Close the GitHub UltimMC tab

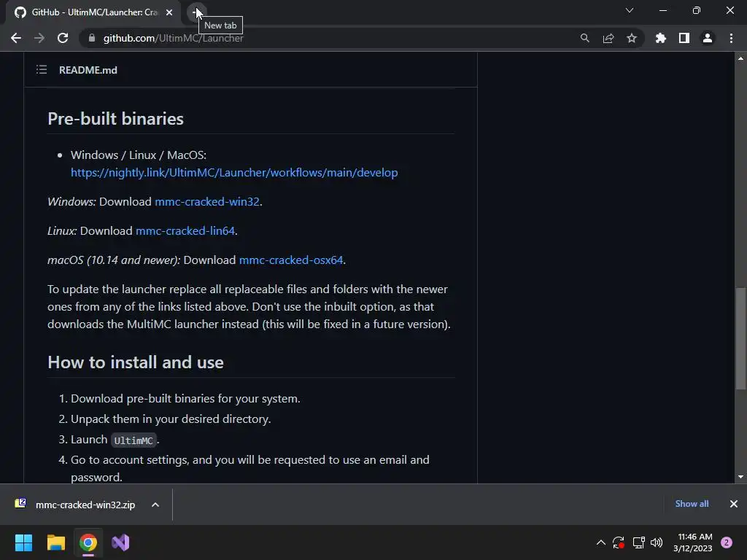coord(169,12)
